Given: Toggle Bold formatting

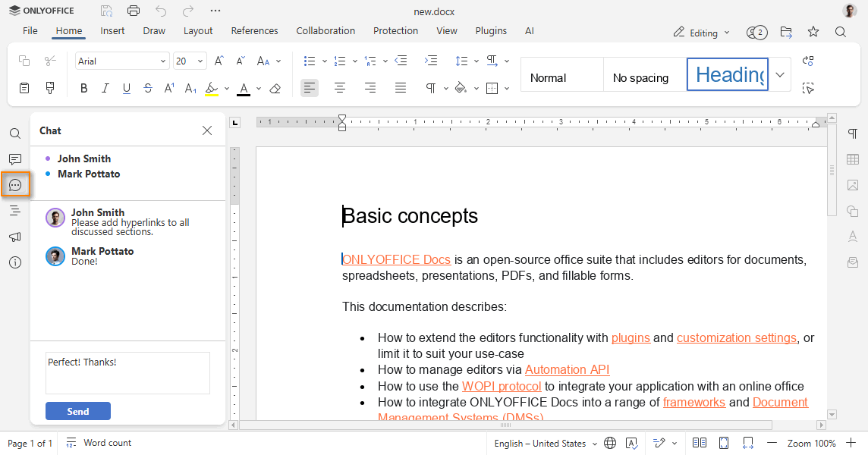Looking at the screenshot, I should pyautogui.click(x=83, y=88).
